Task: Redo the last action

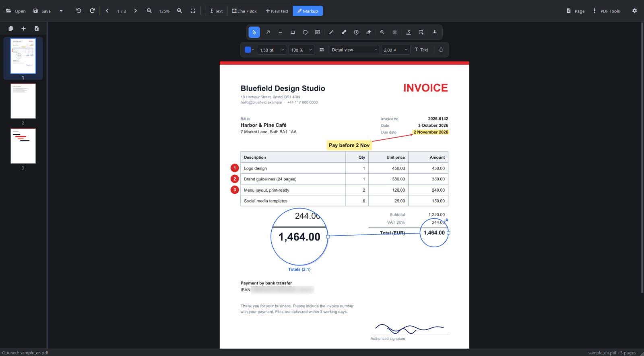Action: tap(92, 11)
